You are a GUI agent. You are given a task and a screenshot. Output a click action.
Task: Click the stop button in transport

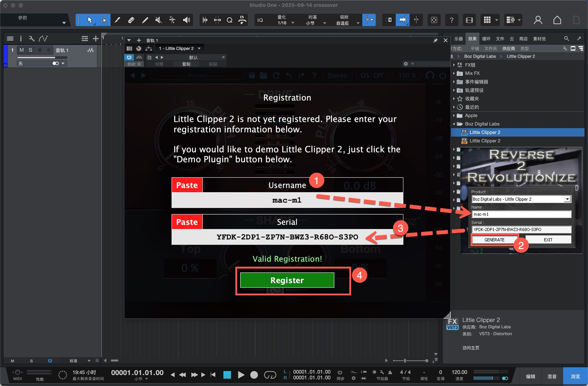point(227,375)
